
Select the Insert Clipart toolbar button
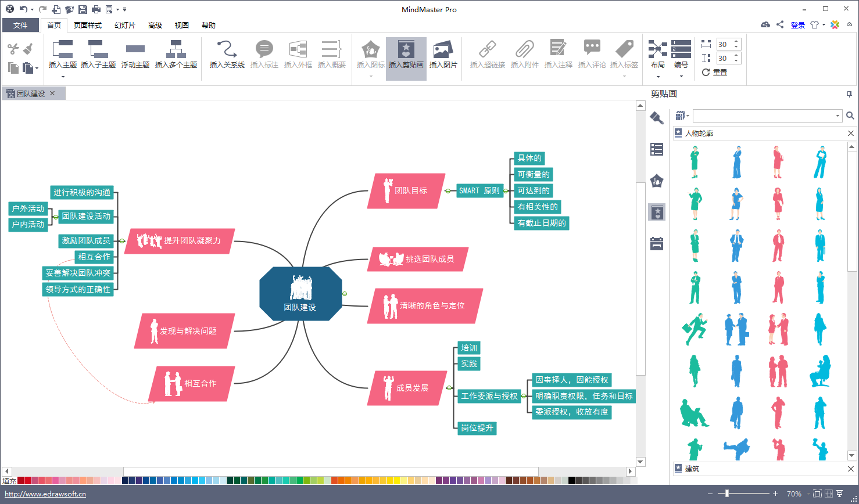pos(406,54)
